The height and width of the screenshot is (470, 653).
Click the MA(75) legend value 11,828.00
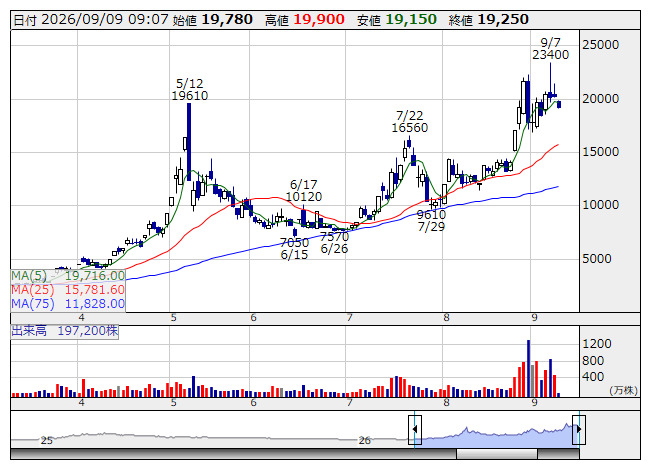(95, 304)
